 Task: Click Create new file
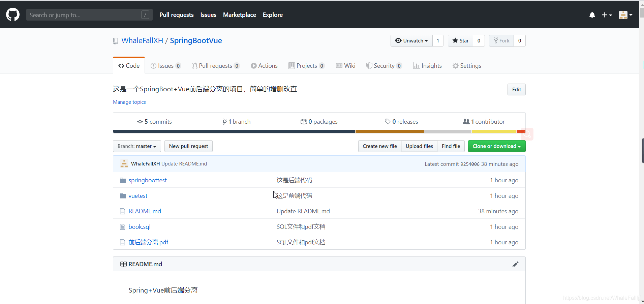[x=380, y=146]
